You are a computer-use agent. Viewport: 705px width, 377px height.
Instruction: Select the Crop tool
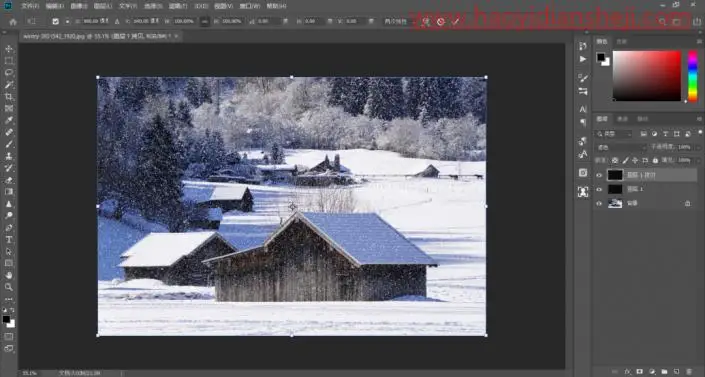pos(9,96)
